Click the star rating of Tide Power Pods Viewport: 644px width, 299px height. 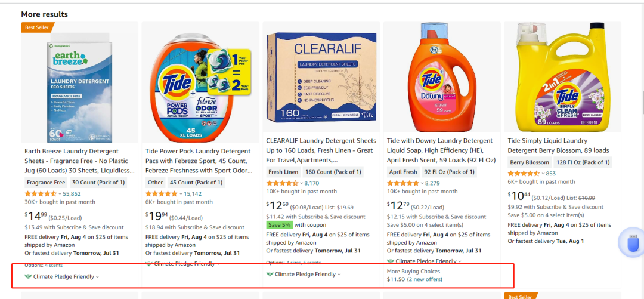[x=162, y=194]
